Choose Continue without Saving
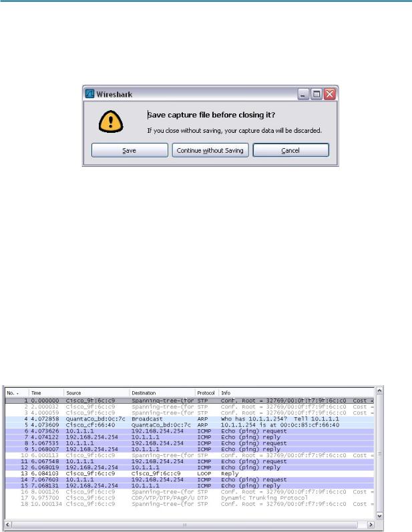Image resolution: width=412 pixels, height=532 pixels. (x=210, y=150)
